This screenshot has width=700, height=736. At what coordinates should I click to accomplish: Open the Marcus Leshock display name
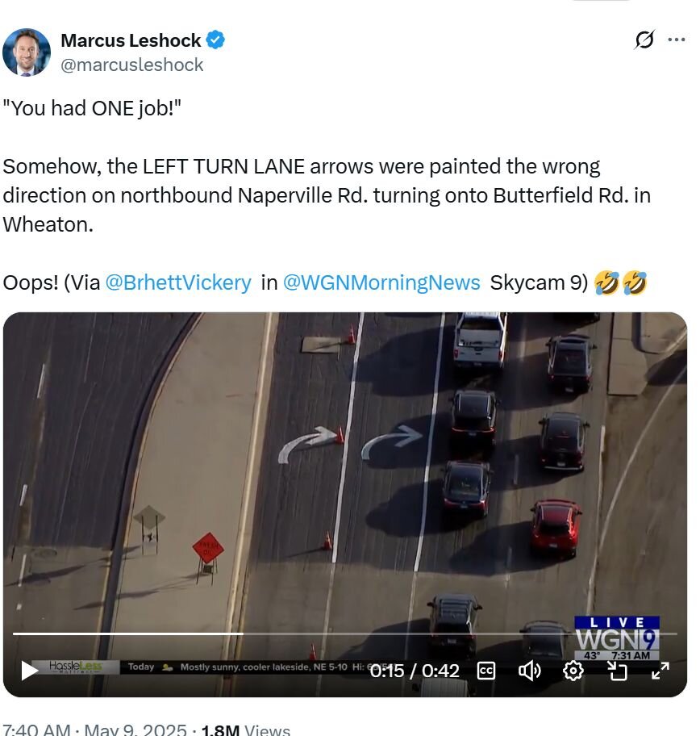click(131, 40)
